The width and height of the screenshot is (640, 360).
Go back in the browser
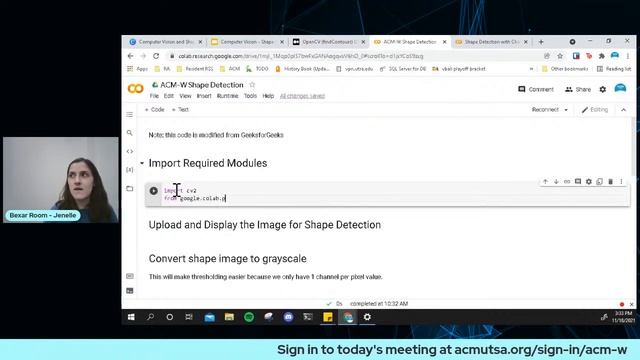coord(131,56)
